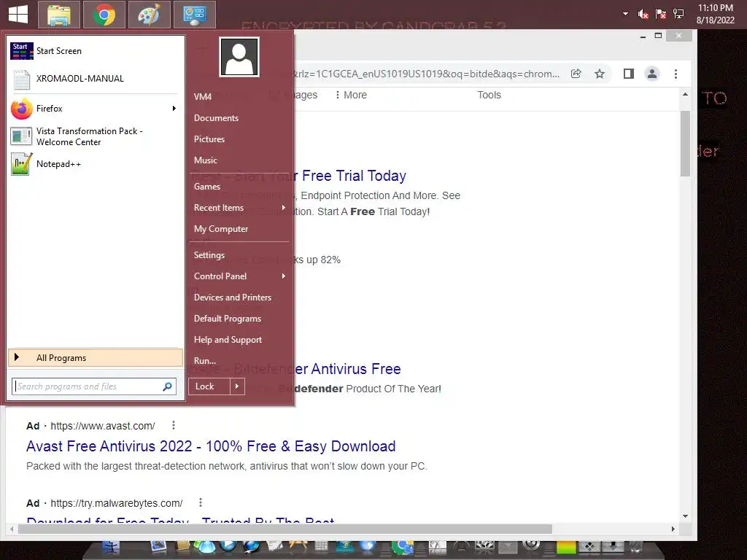747x560 pixels.
Task: Open the VM4 user folder
Action: click(x=203, y=97)
